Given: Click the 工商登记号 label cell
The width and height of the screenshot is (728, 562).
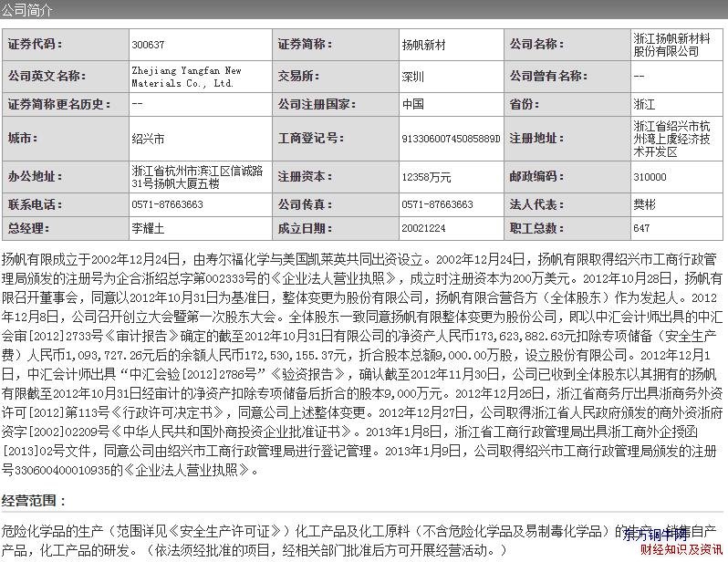Looking at the screenshot, I should pyautogui.click(x=335, y=139).
